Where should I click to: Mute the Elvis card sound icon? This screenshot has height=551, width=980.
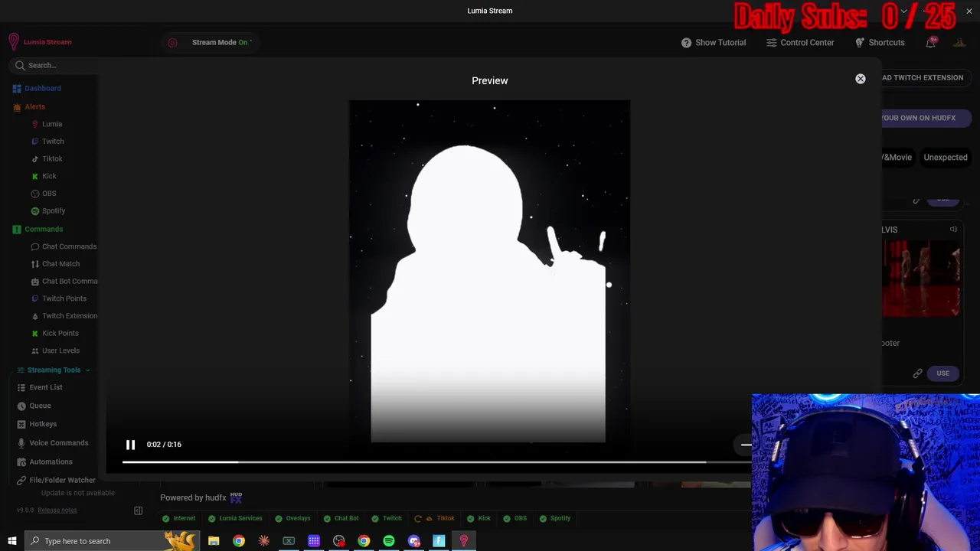pos(953,230)
